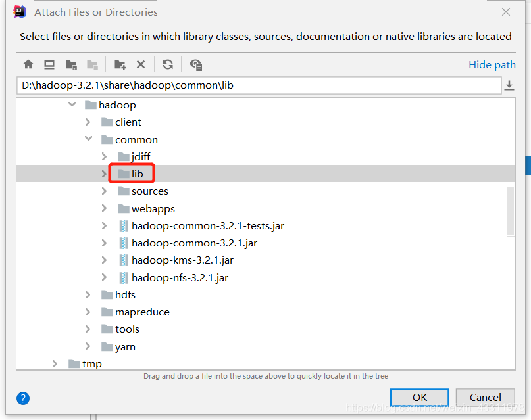Expand the hadoop-kms-3.2.1.jar arrow
Image resolution: width=531 pixels, height=420 pixels.
click(104, 260)
